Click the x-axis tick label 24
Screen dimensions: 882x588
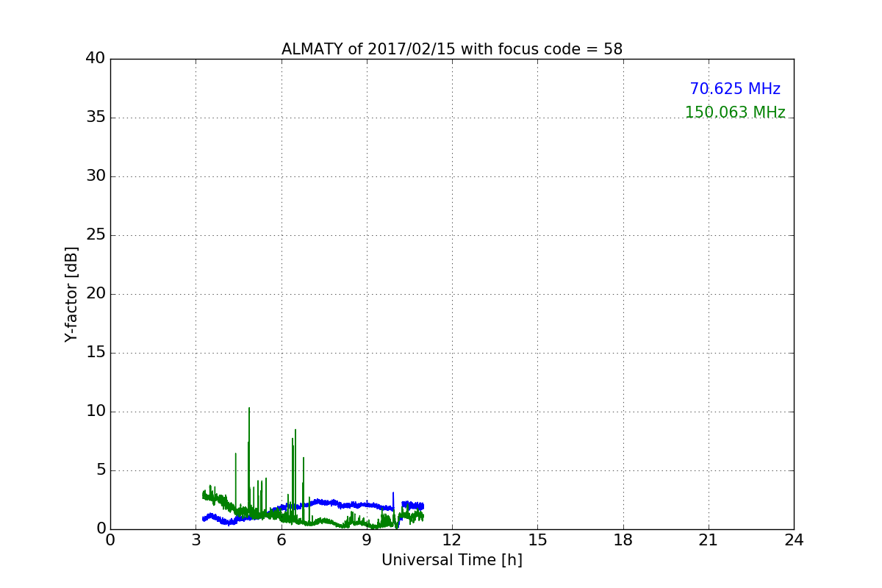coord(794,539)
